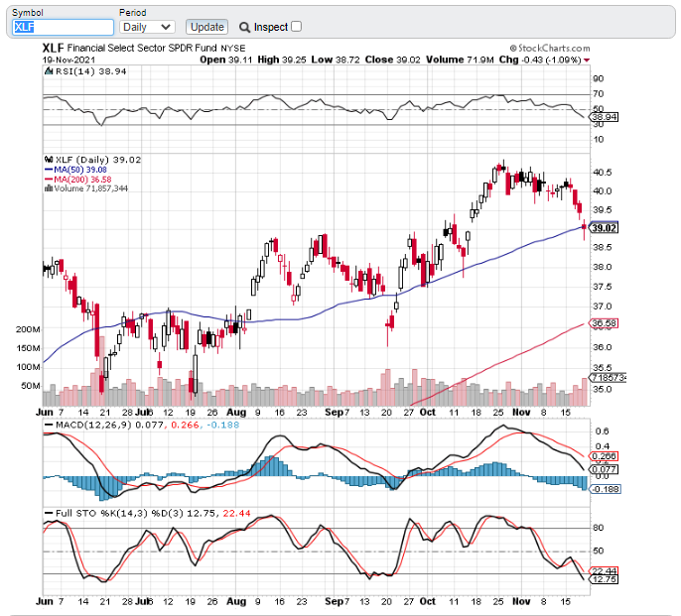This screenshot has height=616, width=681.
Task: Click the Volume 71,857,344 legend text
Action: (90, 187)
